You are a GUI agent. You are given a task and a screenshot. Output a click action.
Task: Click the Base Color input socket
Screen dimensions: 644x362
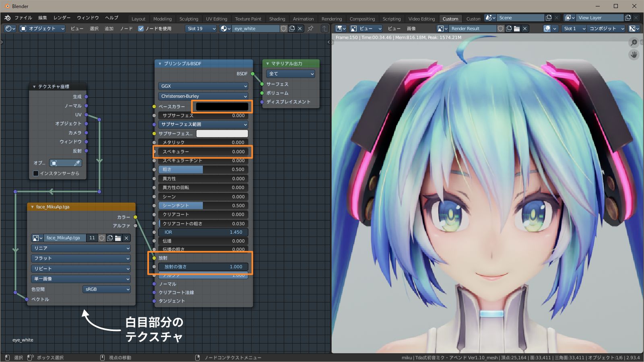pos(154,107)
